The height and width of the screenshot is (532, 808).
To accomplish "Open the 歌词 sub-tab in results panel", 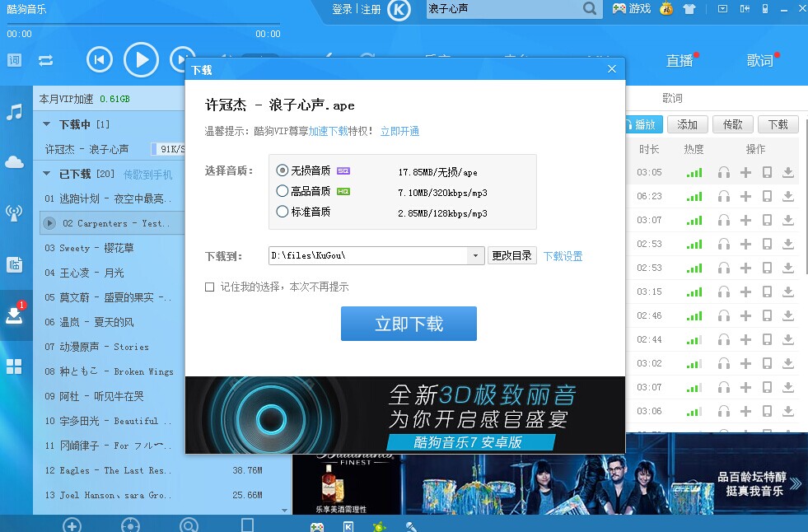I will [672, 98].
